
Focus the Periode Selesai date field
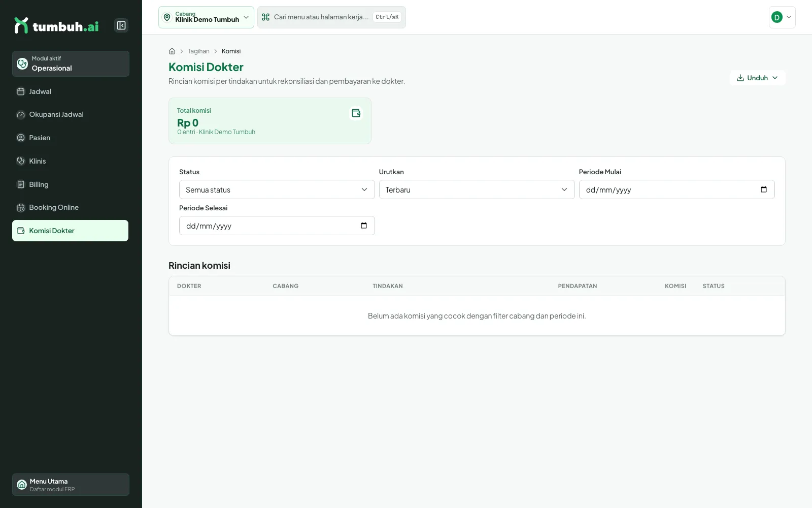[277, 226]
